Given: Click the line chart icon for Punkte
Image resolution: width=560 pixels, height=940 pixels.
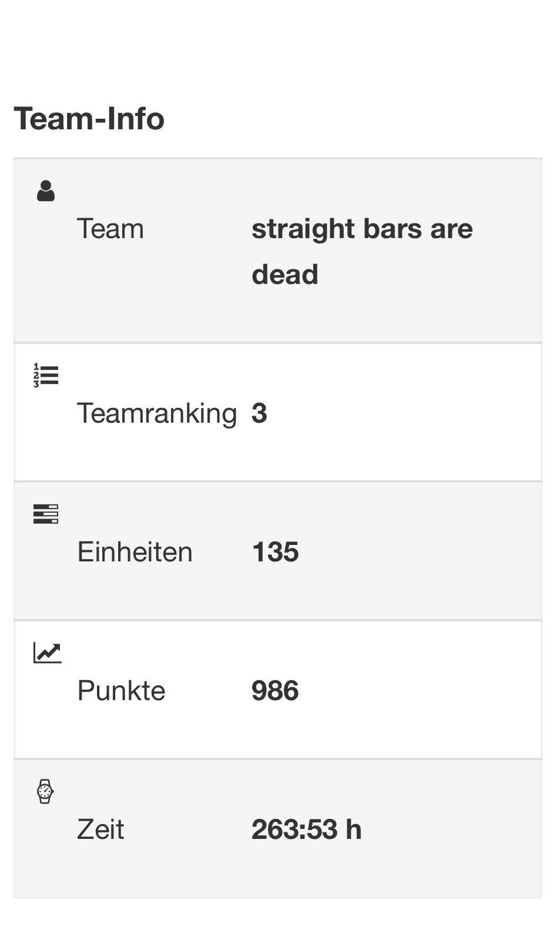Looking at the screenshot, I should tap(48, 653).
